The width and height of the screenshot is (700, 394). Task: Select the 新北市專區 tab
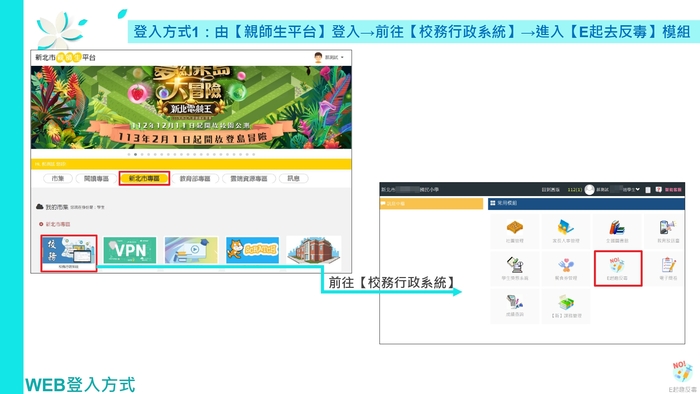click(x=144, y=178)
